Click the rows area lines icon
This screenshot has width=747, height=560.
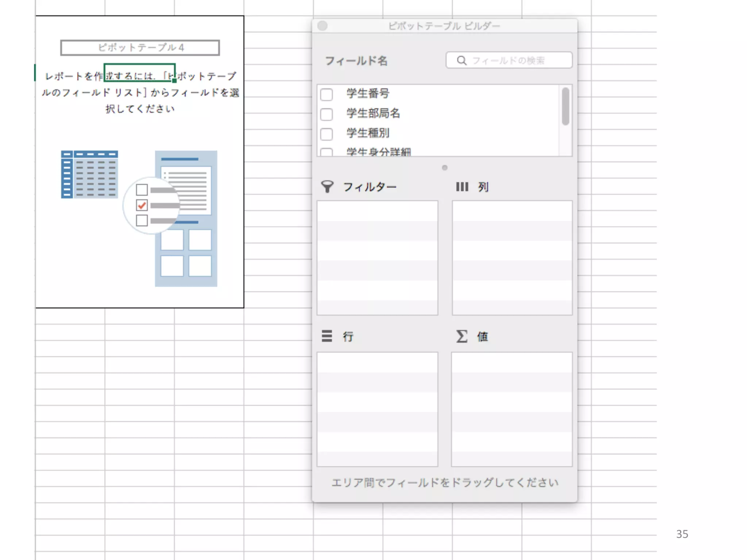pyautogui.click(x=327, y=336)
